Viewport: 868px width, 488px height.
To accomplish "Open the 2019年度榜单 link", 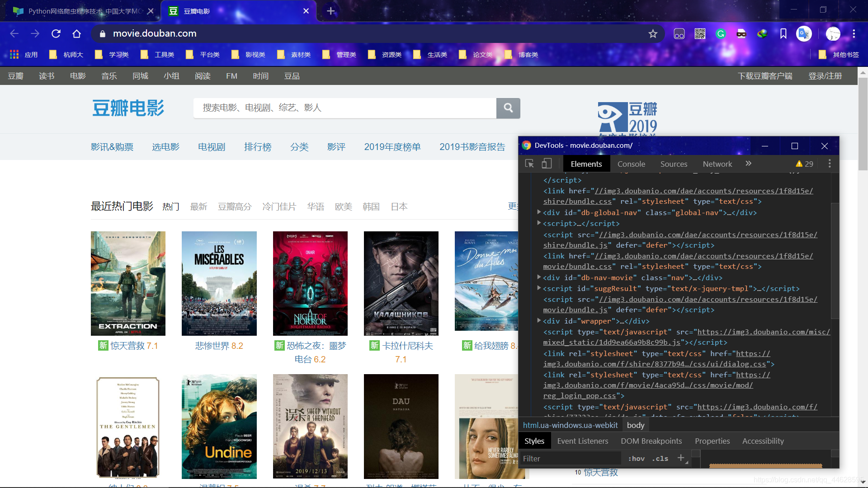I will 392,147.
